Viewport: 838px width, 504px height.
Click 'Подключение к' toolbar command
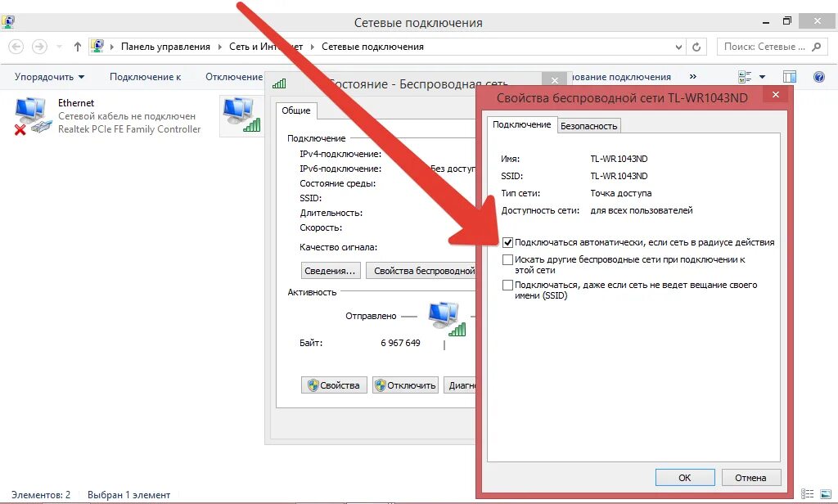pos(146,77)
